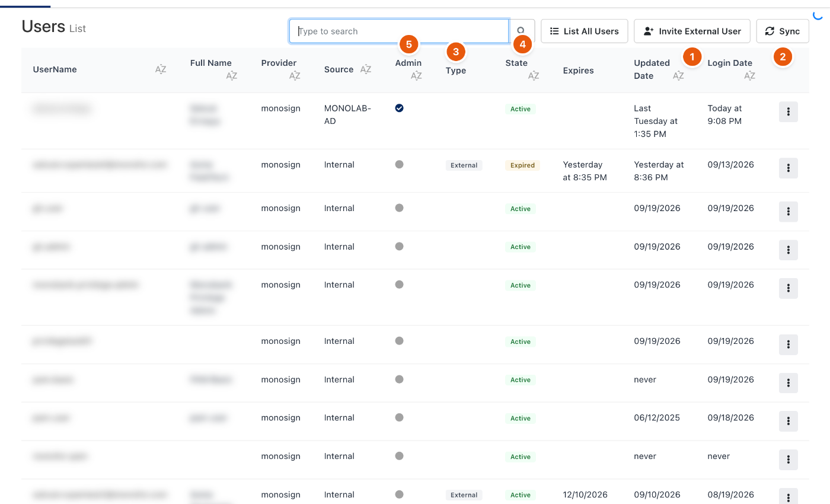Click the 09/13/2026 login date cell
Image resolution: width=830 pixels, height=504 pixels.
point(730,164)
